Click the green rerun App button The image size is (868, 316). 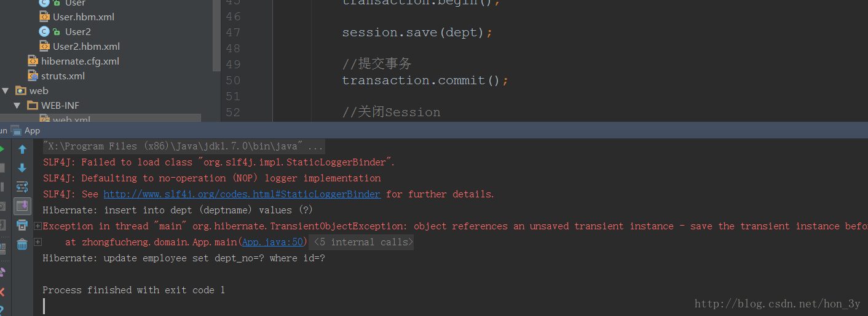click(2, 149)
